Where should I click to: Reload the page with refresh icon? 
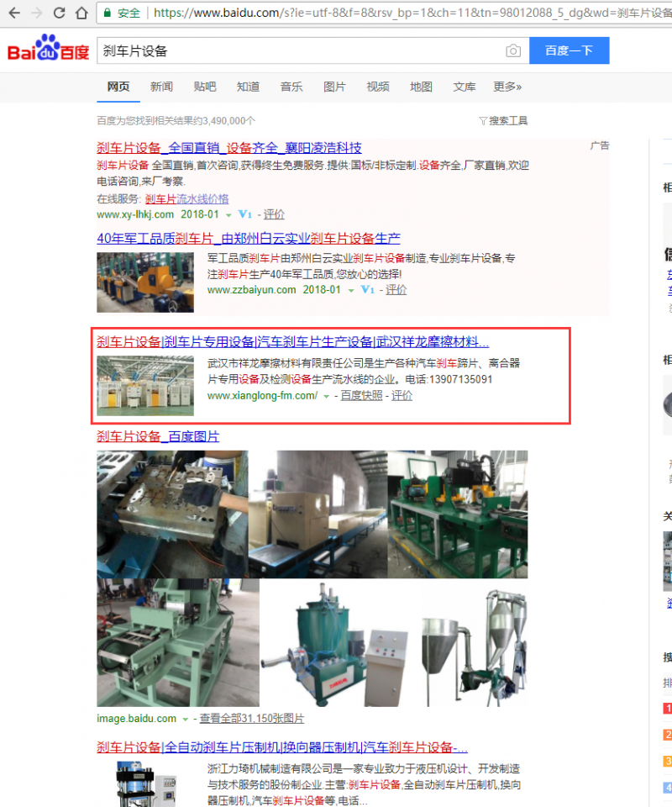[x=59, y=13]
